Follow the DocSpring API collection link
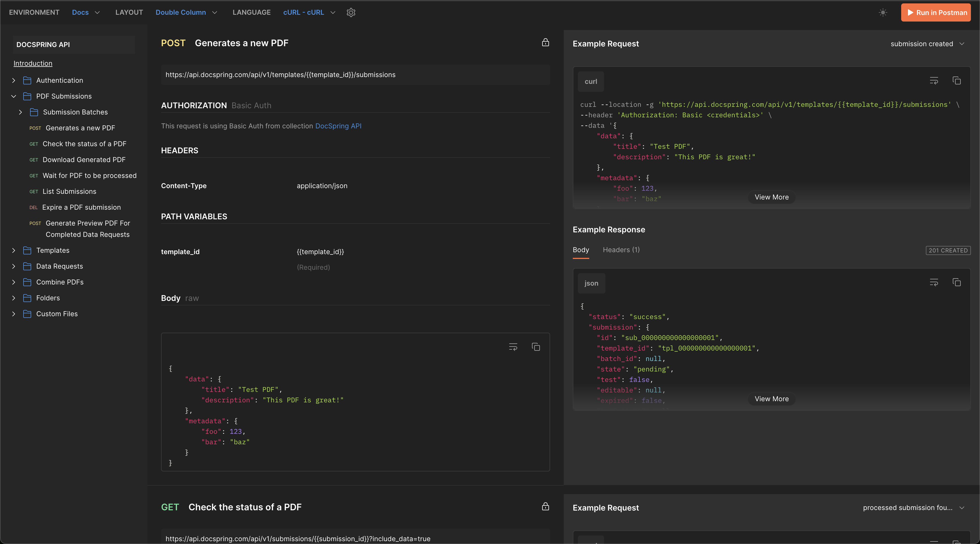The image size is (980, 544). click(x=338, y=126)
